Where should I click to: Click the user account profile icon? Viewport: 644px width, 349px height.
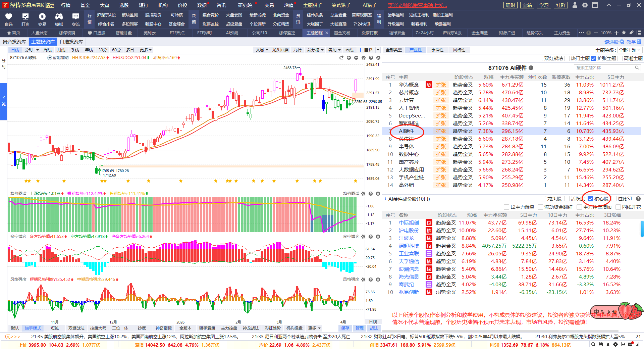[x=575, y=5]
